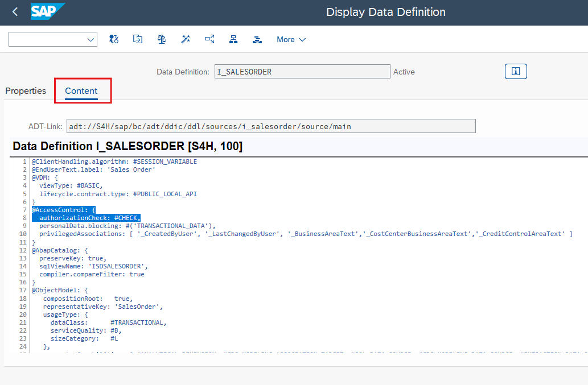
Task: Click line 'sqlViewName: 'ISDSALESORDER','
Action: [93, 266]
